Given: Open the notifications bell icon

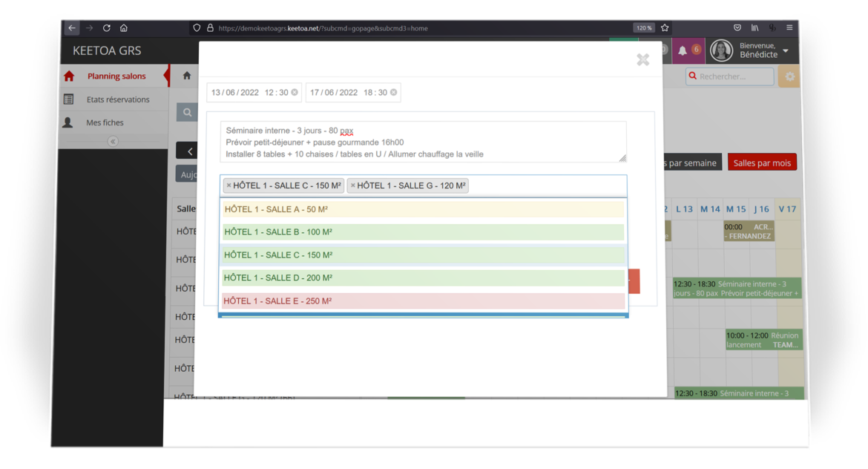Looking at the screenshot, I should point(683,50).
